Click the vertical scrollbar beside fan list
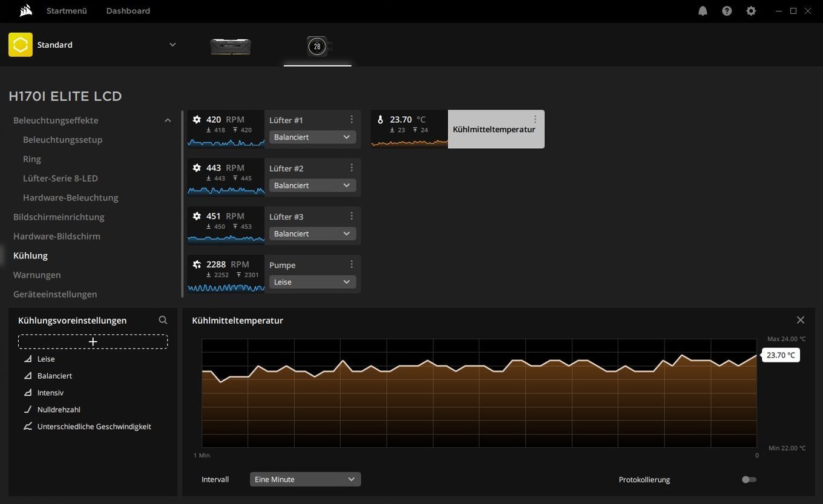The height and width of the screenshot is (504, 823). pyautogui.click(x=182, y=204)
